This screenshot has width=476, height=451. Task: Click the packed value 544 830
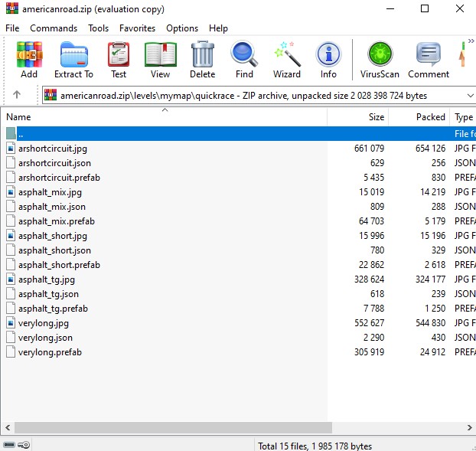tap(430, 323)
